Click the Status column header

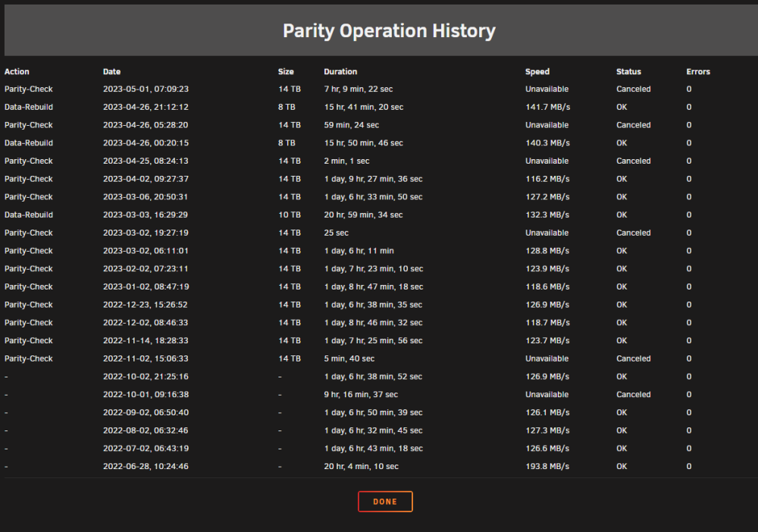(628, 71)
